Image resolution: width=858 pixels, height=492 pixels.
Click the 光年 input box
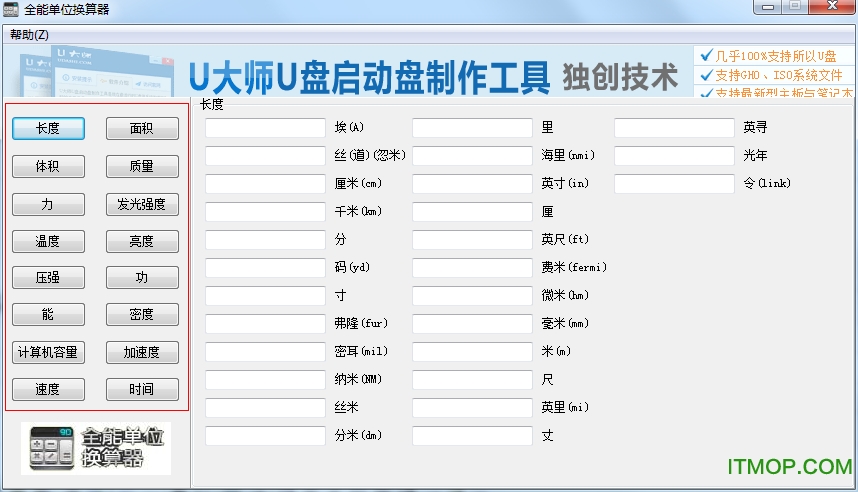click(x=674, y=156)
